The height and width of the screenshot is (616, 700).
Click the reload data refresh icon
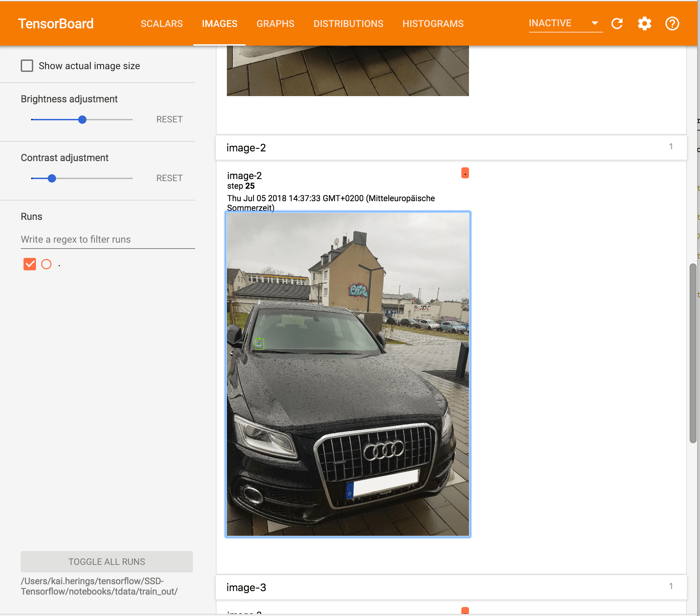pos(617,24)
